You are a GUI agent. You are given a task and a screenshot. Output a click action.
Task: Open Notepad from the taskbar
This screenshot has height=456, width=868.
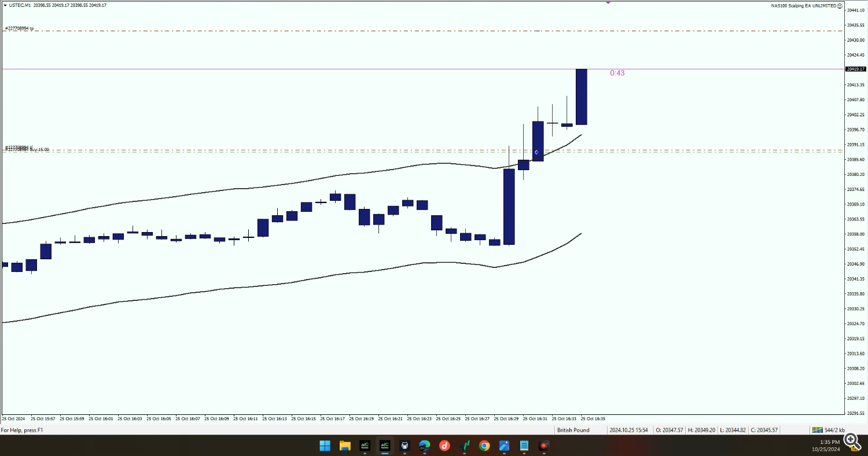pyautogui.click(x=524, y=446)
